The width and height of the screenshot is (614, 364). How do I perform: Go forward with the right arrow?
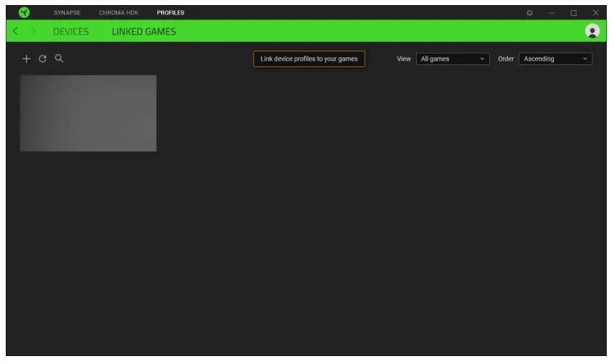pyautogui.click(x=33, y=31)
